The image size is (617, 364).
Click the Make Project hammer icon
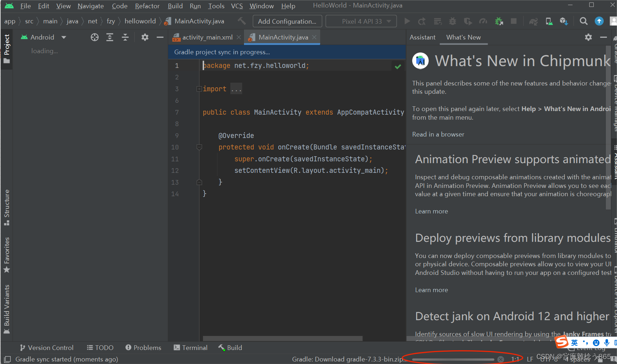click(242, 21)
